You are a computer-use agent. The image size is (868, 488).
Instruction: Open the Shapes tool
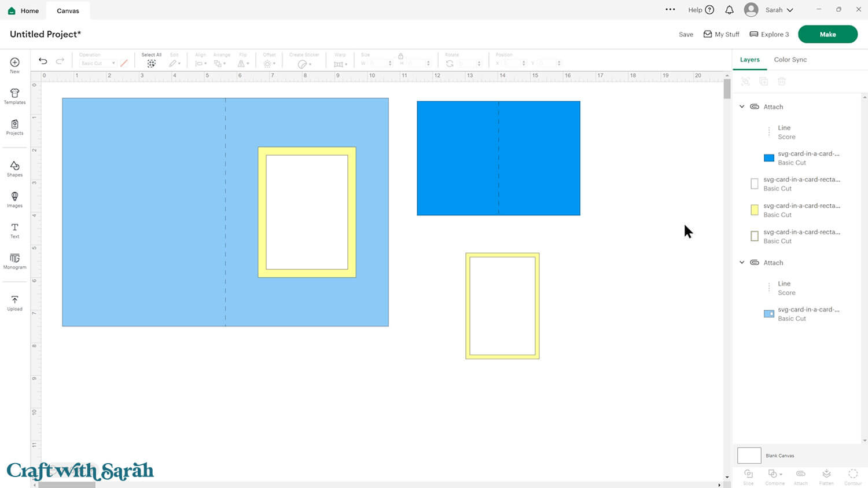[x=14, y=168]
